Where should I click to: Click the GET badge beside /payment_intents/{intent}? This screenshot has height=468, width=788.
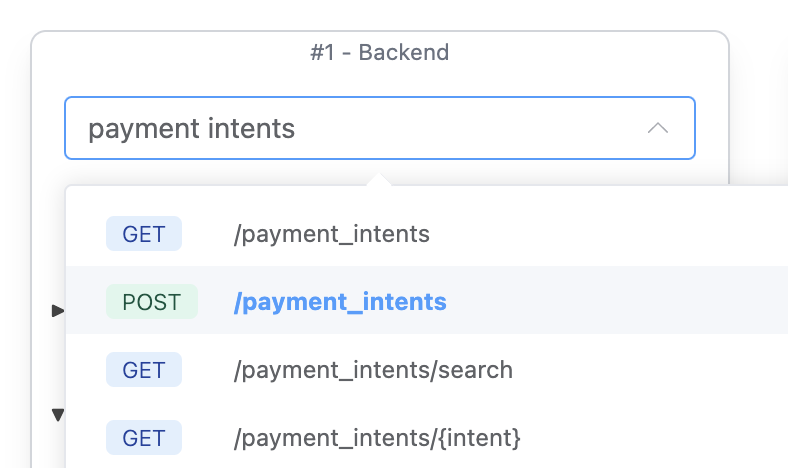[144, 438]
